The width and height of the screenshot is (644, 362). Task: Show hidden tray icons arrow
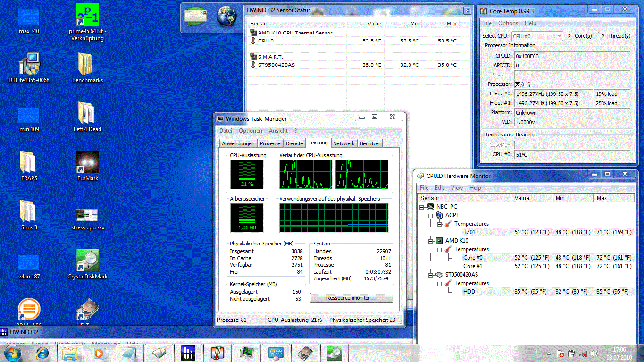click(x=549, y=353)
